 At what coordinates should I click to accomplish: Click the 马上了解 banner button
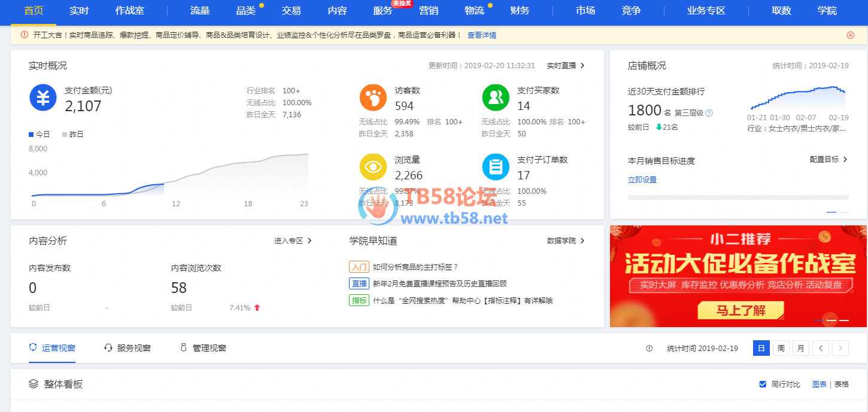tap(740, 310)
